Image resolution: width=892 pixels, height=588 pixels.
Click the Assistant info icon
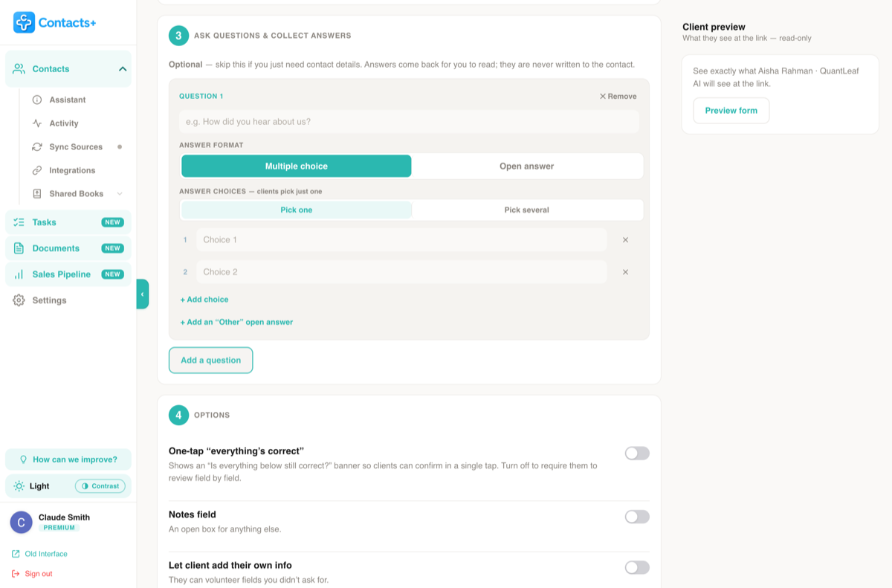(37, 100)
